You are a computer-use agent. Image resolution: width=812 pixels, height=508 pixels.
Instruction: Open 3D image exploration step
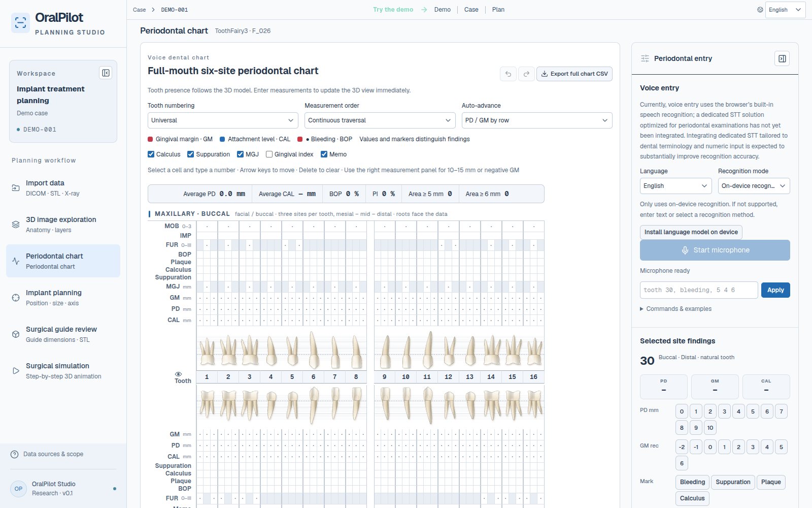pyautogui.click(x=63, y=224)
